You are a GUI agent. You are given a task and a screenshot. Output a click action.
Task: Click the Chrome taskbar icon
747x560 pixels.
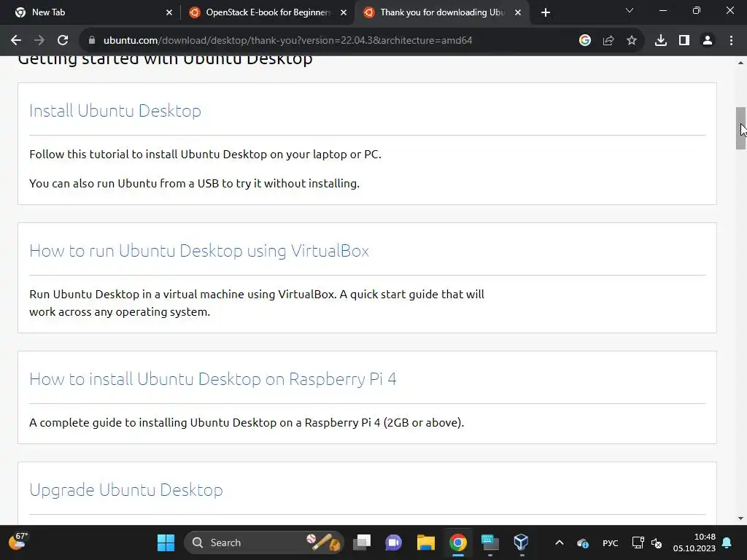click(x=458, y=542)
